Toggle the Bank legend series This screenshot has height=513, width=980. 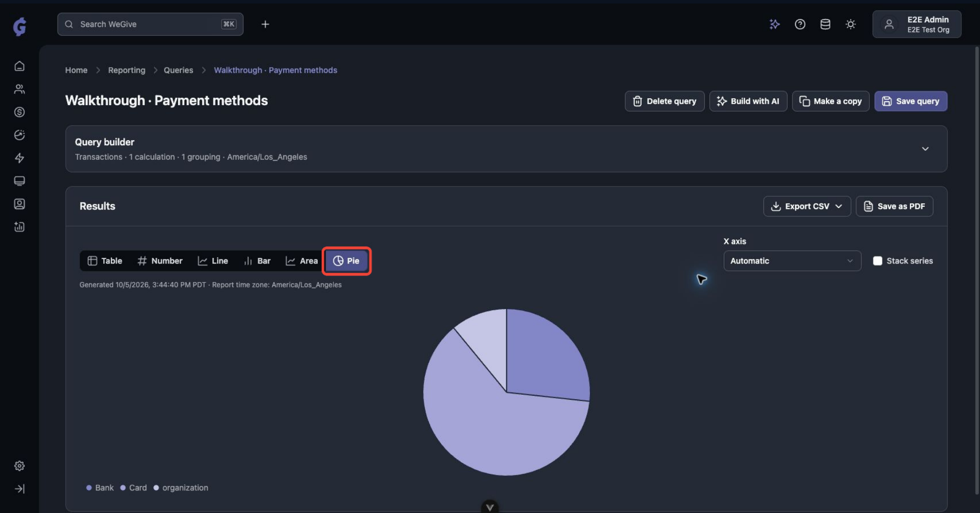click(x=100, y=488)
